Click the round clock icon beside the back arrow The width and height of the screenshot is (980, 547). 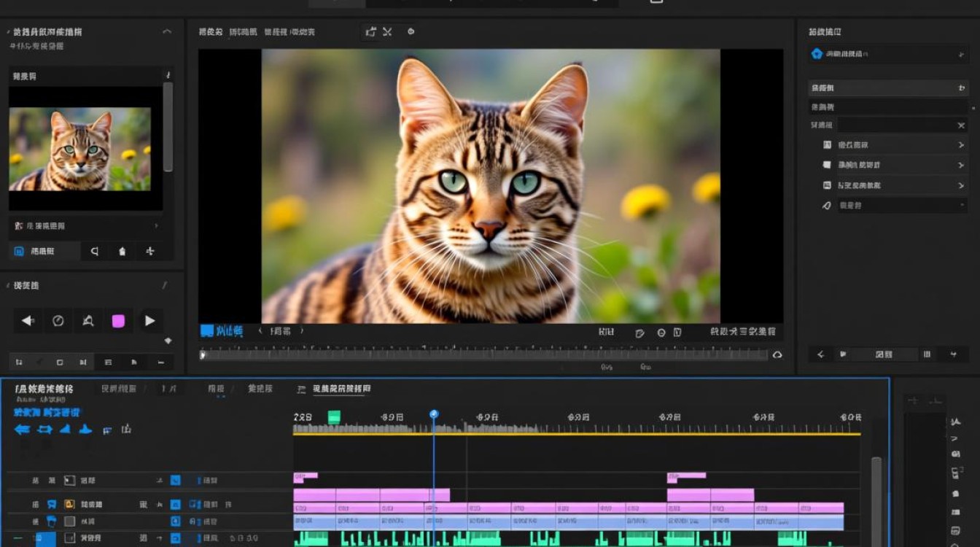pyautogui.click(x=58, y=321)
